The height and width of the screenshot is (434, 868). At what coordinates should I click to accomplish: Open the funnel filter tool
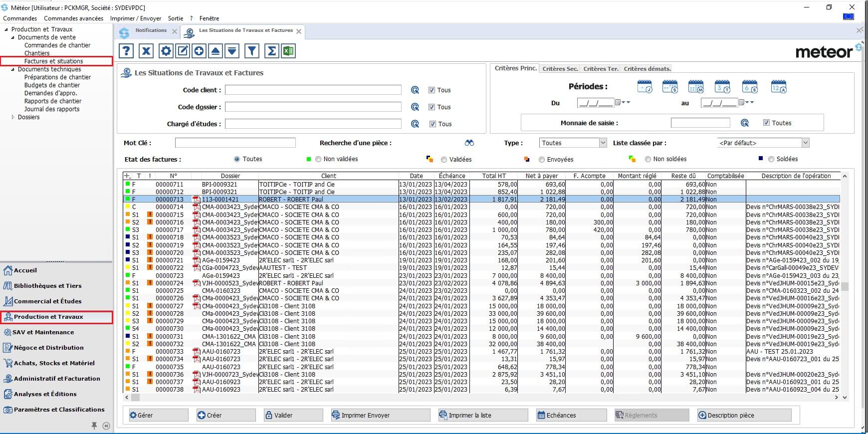pyautogui.click(x=252, y=51)
